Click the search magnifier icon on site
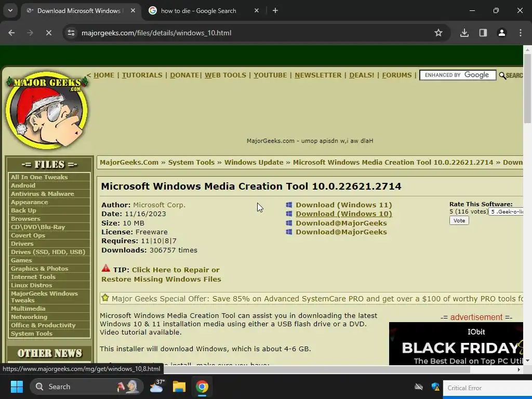 502,75
